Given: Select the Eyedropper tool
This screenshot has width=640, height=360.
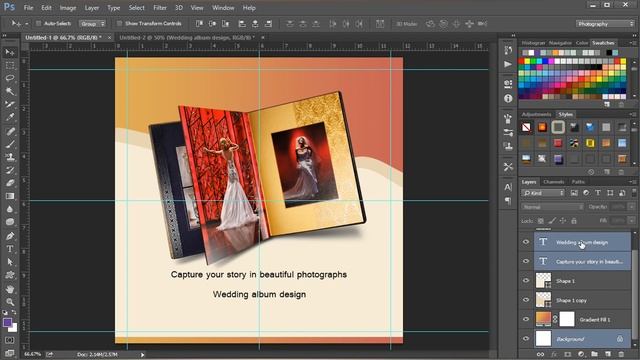Looking at the screenshot, I should click(x=10, y=117).
